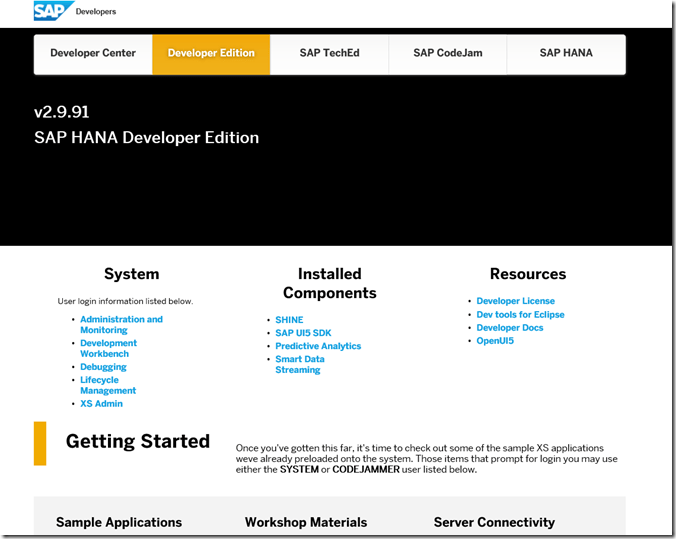The width and height of the screenshot is (676, 539).
Task: Open the XS Admin link
Action: [x=101, y=404]
